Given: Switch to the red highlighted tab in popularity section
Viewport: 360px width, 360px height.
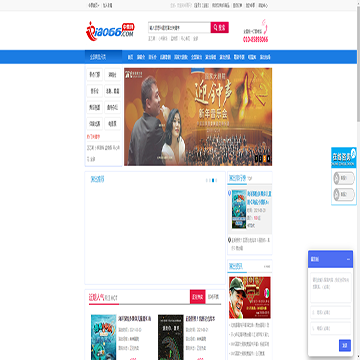Looking at the screenshot, I should 198,296.
